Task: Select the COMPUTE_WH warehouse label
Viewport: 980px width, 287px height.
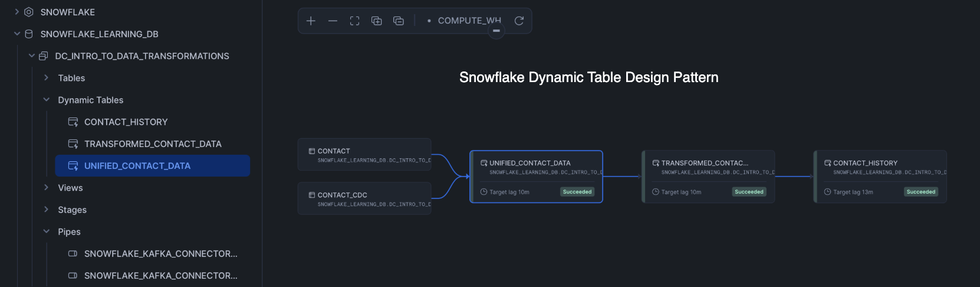Action: pyautogui.click(x=469, y=21)
